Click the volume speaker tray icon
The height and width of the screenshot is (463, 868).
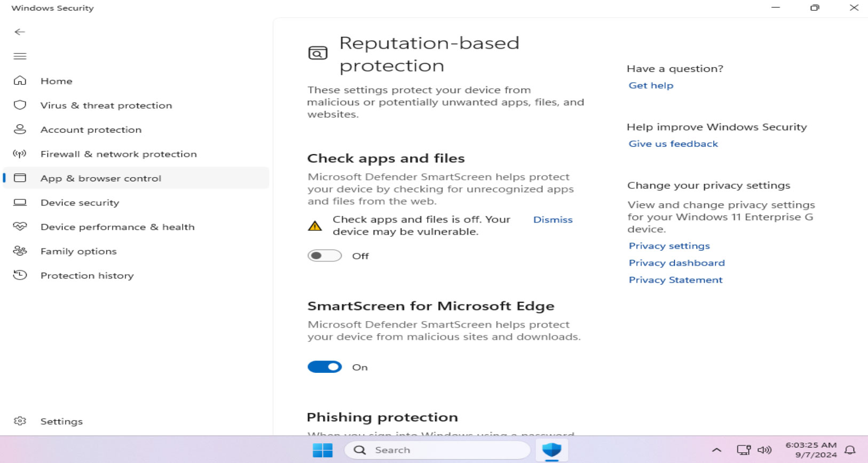pyautogui.click(x=764, y=450)
